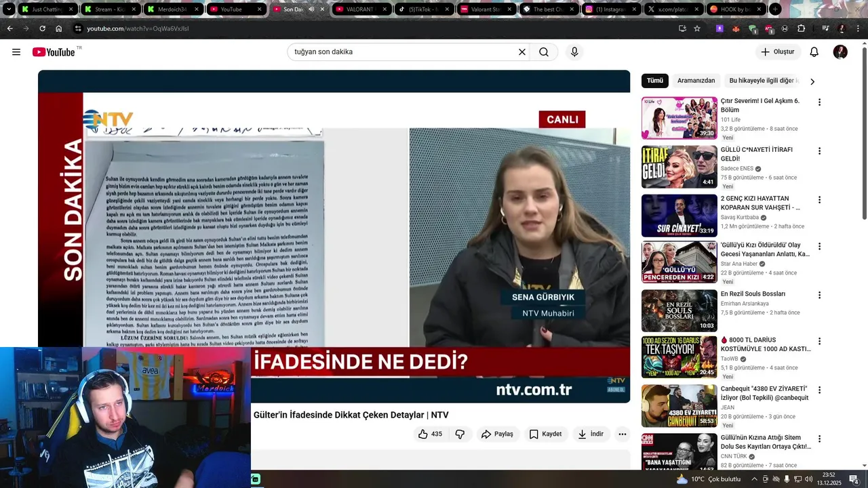Reload the current page
Viewport: 868px width, 488px height.
[x=42, y=28]
